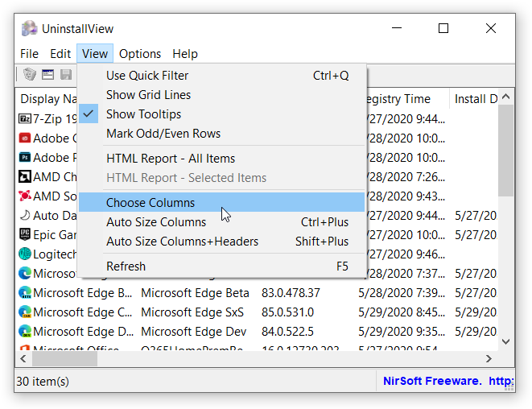Click version 83.0.478.37 cell
Image resolution: width=532 pixels, height=409 pixels.
pyautogui.click(x=291, y=293)
